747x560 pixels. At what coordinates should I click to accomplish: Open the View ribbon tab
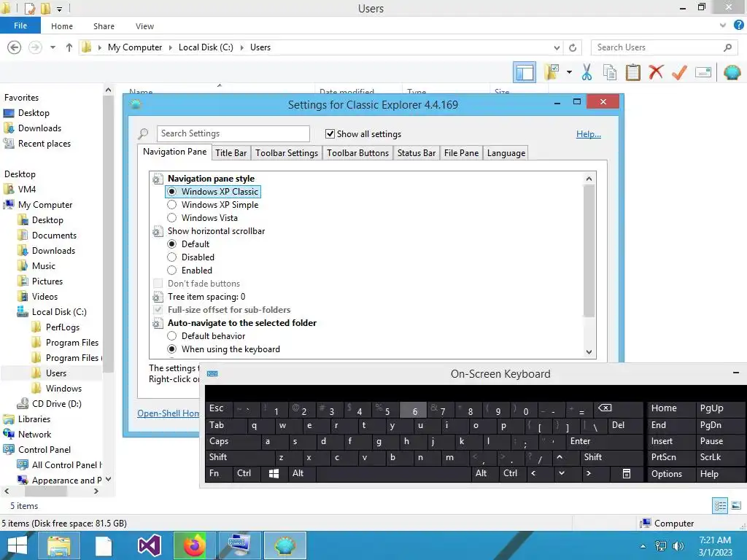(144, 26)
